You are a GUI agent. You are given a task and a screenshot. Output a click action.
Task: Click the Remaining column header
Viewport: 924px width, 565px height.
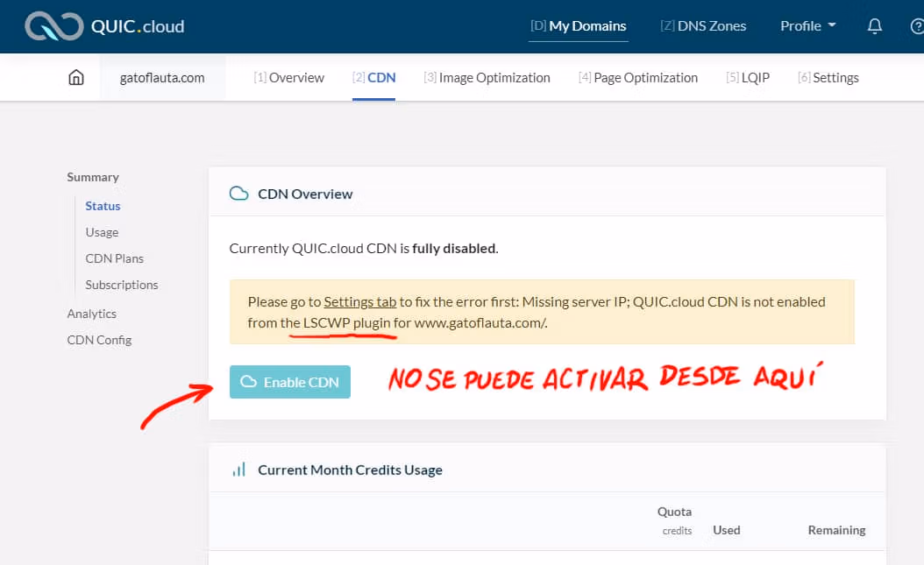click(x=837, y=530)
